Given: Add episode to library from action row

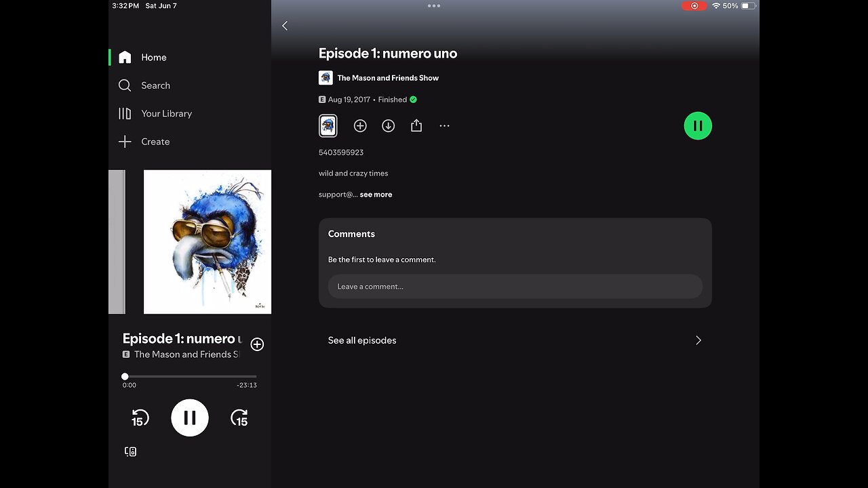Looking at the screenshot, I should [360, 125].
